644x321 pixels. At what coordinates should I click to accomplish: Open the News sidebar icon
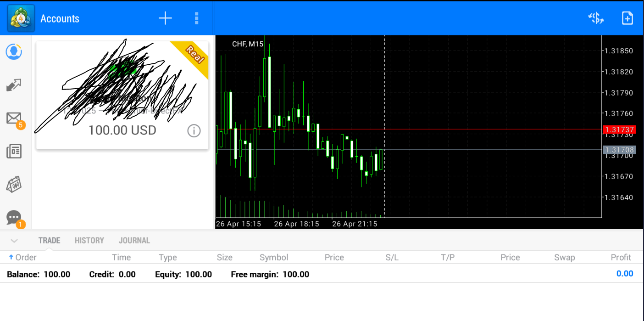click(x=14, y=151)
